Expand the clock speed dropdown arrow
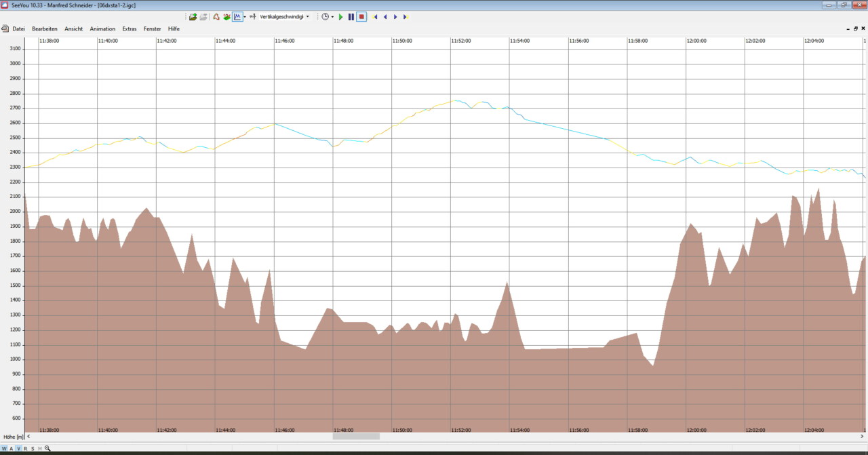Screen dimensions: 868x455 pos(332,16)
